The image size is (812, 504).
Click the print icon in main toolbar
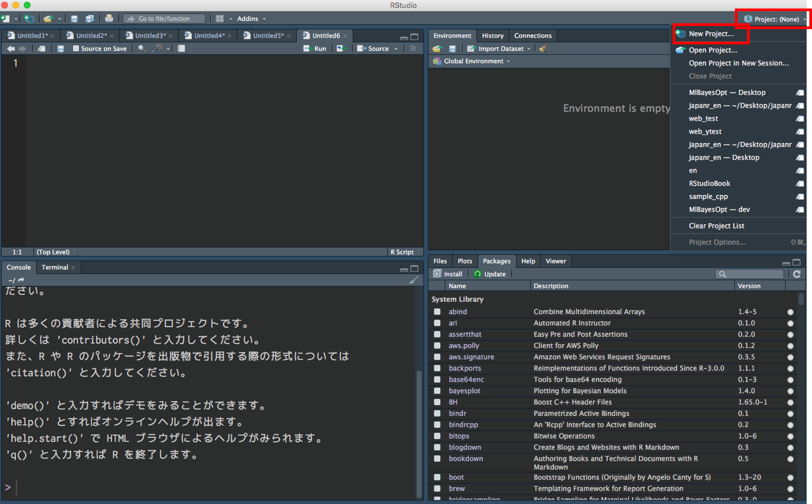pyautogui.click(x=109, y=18)
